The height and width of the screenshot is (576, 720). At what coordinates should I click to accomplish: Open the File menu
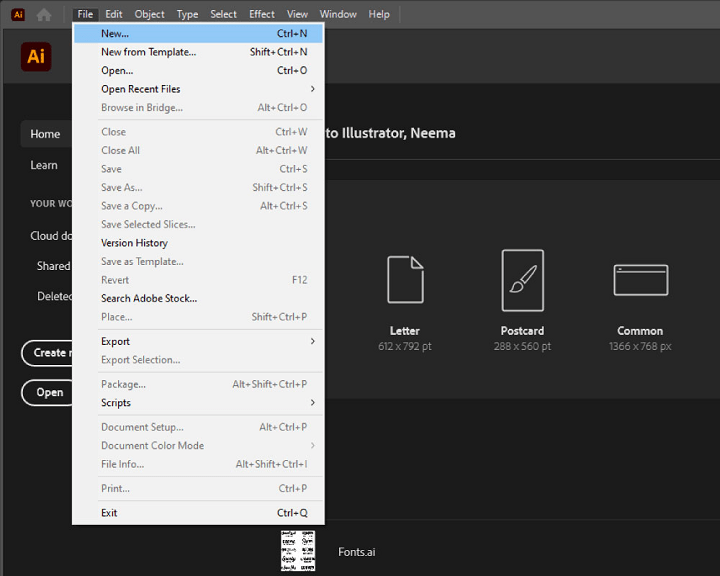pyautogui.click(x=85, y=14)
